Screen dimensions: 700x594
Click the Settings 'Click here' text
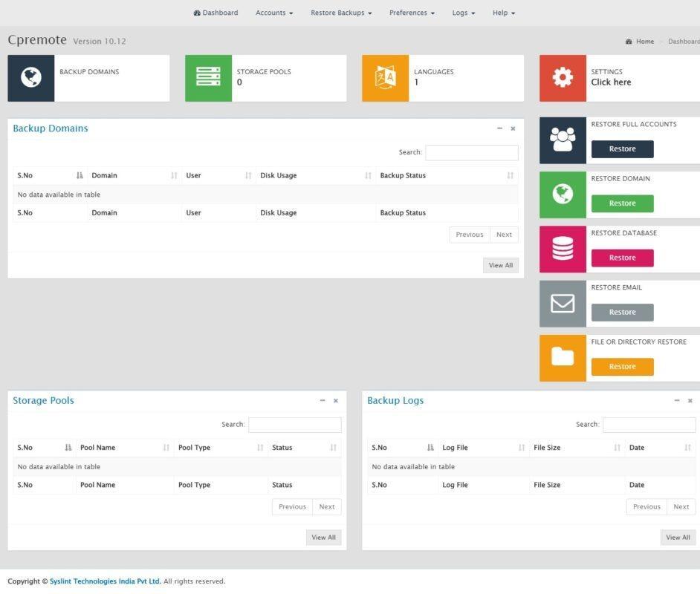point(611,82)
